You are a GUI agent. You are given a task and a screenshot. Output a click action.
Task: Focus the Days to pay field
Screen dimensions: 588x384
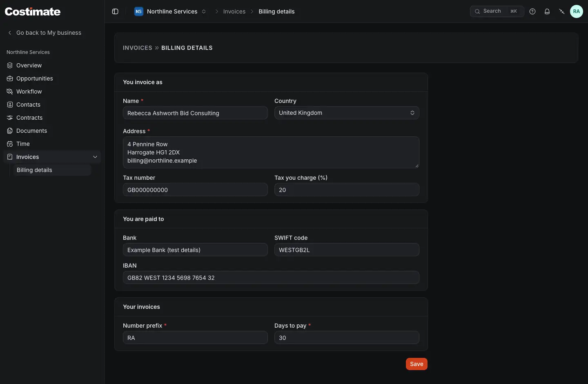(x=347, y=337)
